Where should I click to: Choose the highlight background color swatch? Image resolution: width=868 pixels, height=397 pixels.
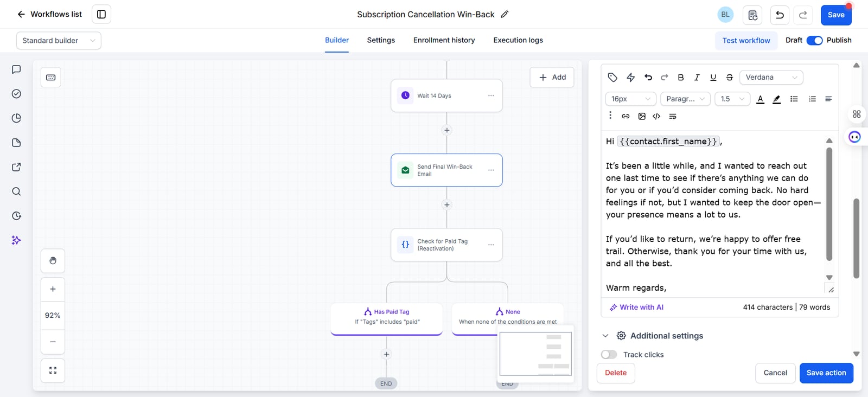point(777,99)
